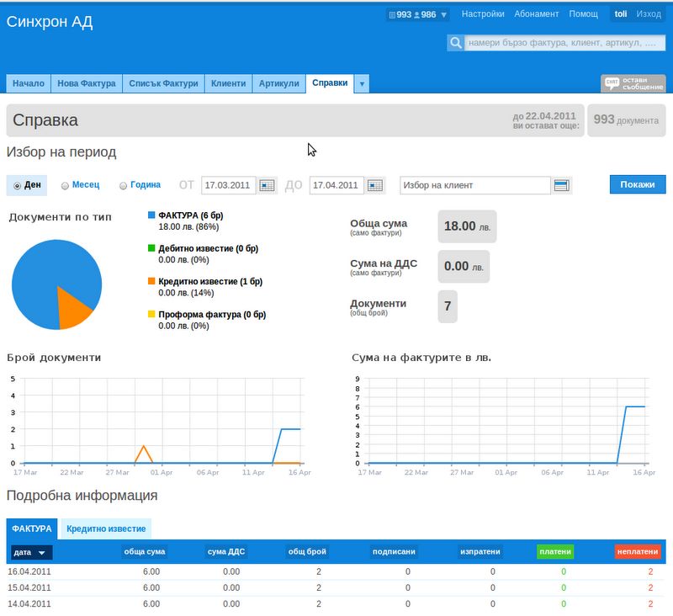
Task: Click the search magnifier icon
Action: 455,43
